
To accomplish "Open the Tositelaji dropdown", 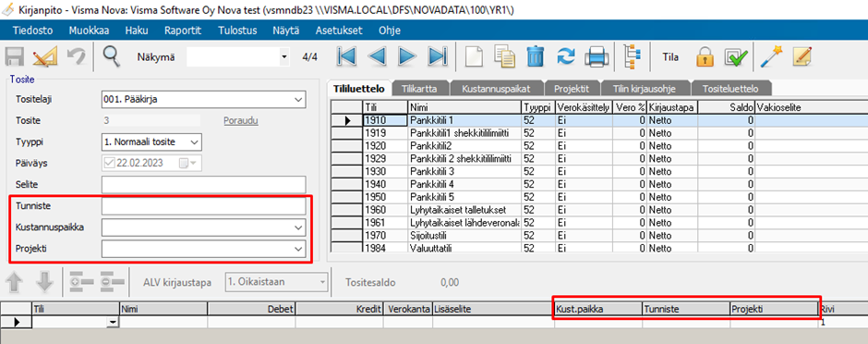I will point(298,100).
